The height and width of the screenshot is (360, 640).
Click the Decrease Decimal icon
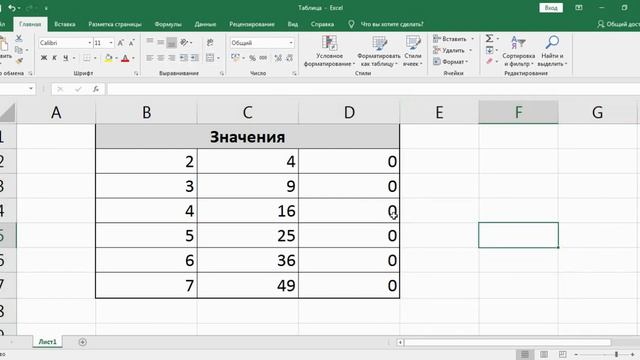289,58
